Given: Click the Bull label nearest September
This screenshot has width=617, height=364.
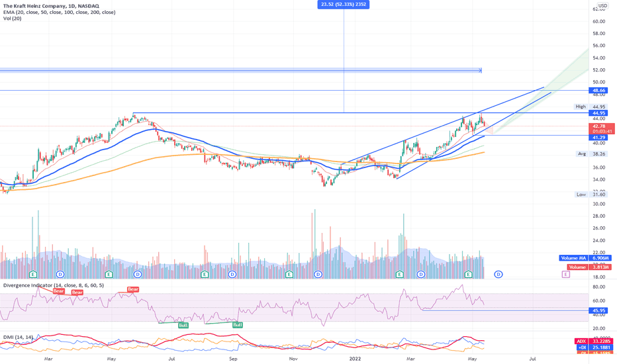Looking at the screenshot, I should point(237,325).
